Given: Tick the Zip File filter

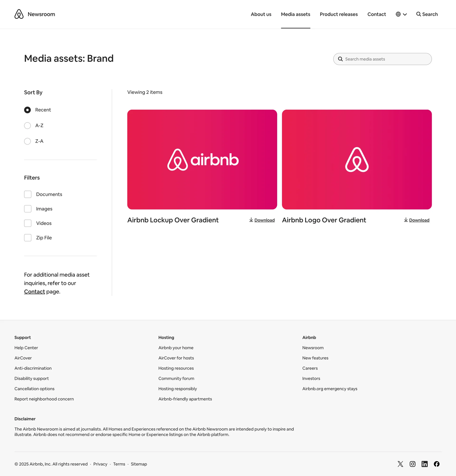Looking at the screenshot, I should pos(28,238).
